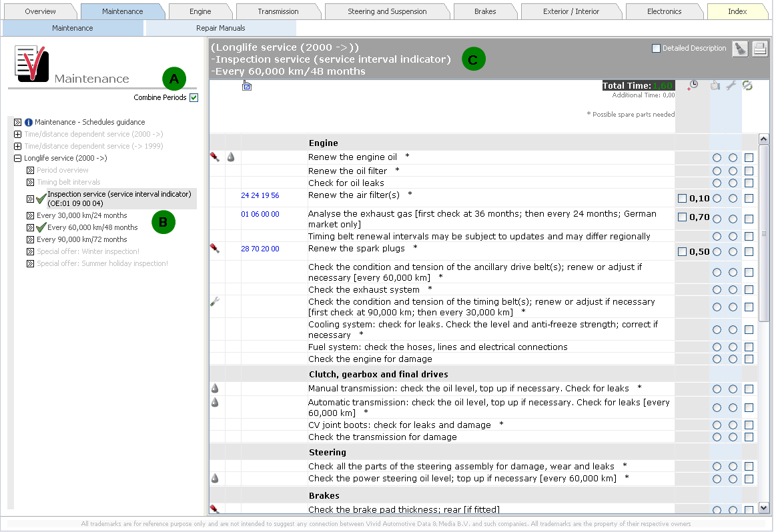
Task: Click the Maintenance checklist logo icon
Action: tap(32, 63)
